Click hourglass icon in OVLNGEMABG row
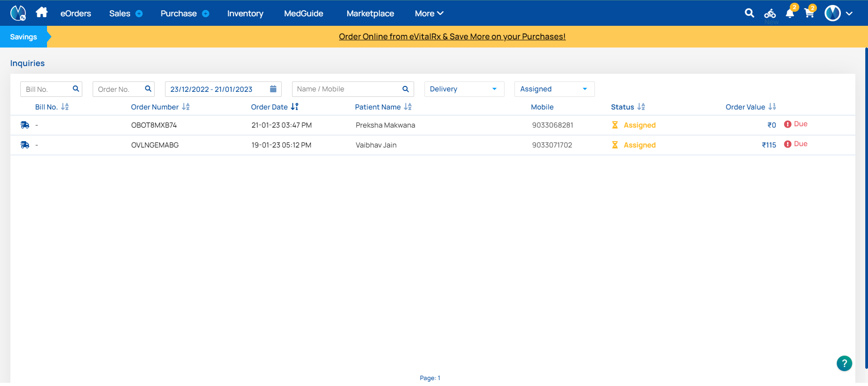 pos(615,145)
